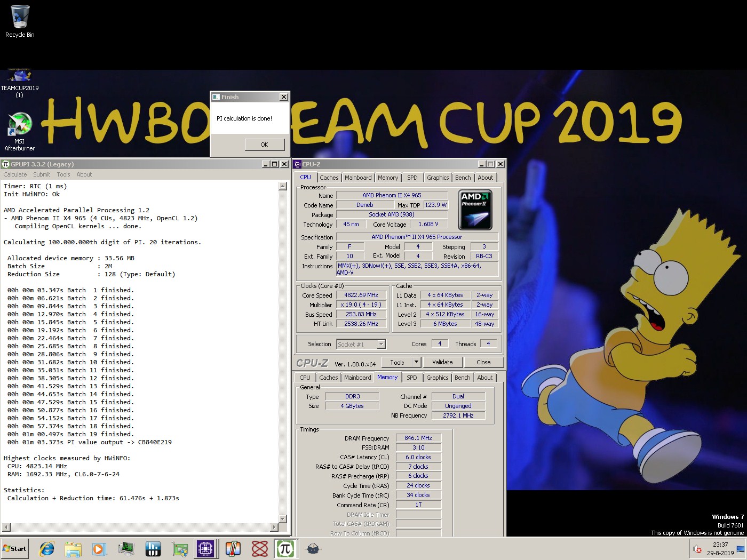Image resolution: width=747 pixels, height=560 pixels.
Task: Switch to Graphics tab in upper CPU-Z panel
Action: 438,178
